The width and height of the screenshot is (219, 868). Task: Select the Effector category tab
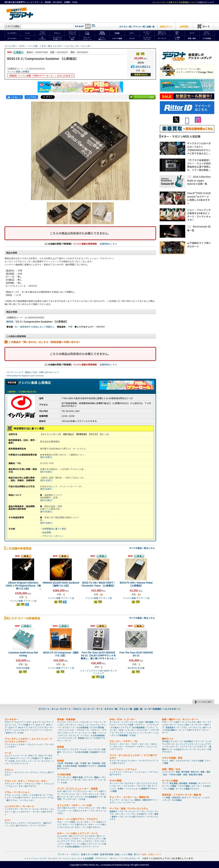[x=12, y=38]
